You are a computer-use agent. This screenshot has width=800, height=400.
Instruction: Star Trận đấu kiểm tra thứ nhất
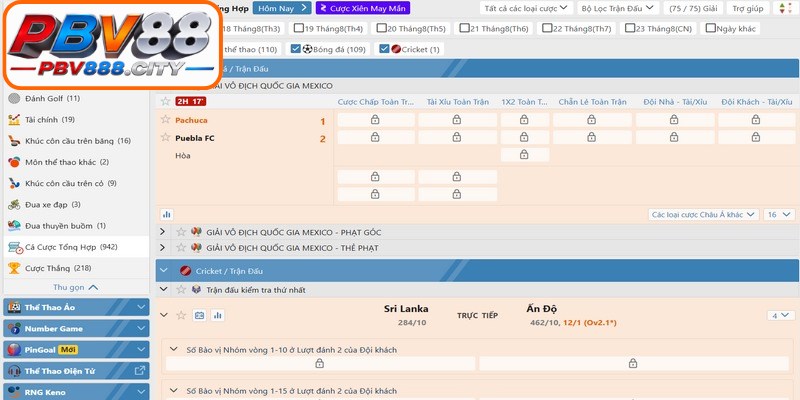[x=181, y=290]
